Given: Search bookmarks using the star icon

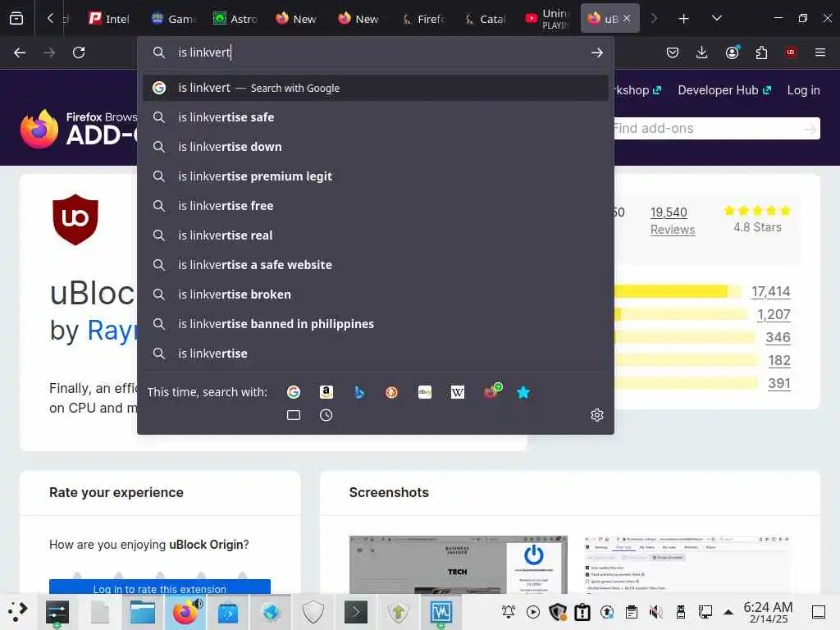Looking at the screenshot, I should (523, 392).
